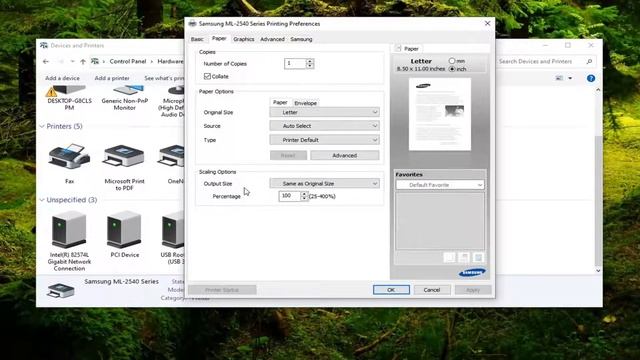This screenshot has width=640, height=360.
Task: Click Control Panel in the address breadcrumb
Action: tap(128, 61)
